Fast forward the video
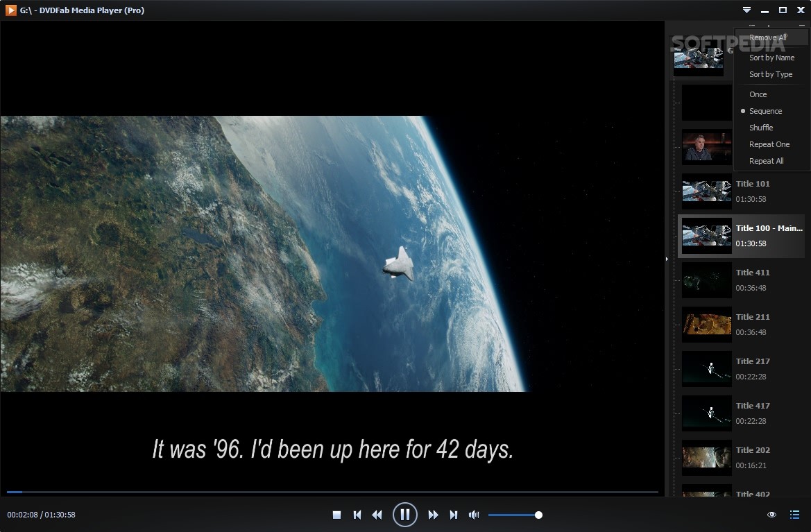The image size is (811, 532). point(433,515)
